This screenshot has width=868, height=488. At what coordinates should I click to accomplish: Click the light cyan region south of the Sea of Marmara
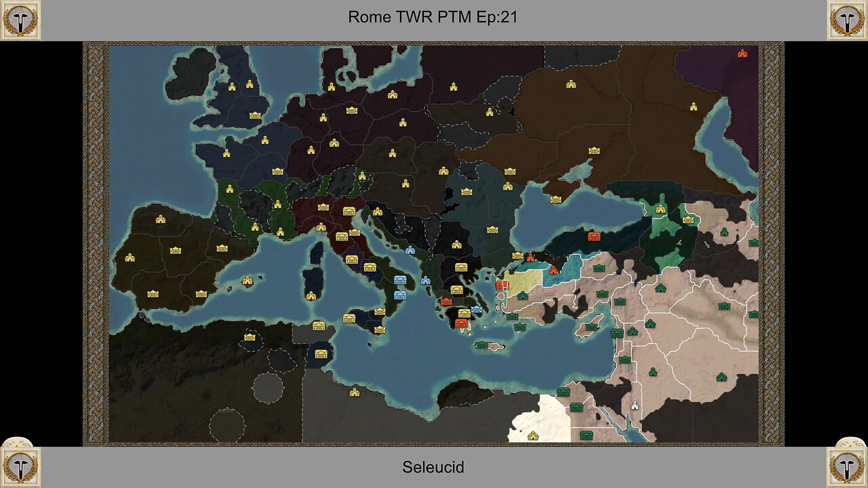[570, 266]
